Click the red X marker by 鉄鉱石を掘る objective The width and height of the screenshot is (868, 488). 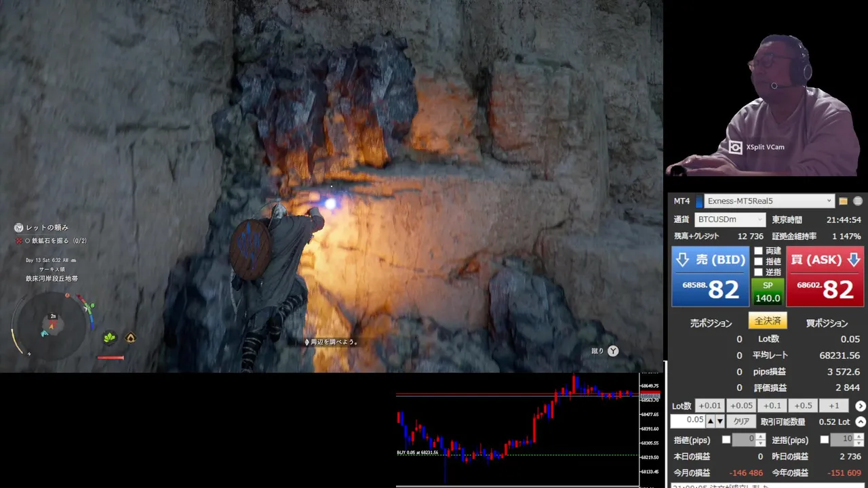[x=19, y=241]
